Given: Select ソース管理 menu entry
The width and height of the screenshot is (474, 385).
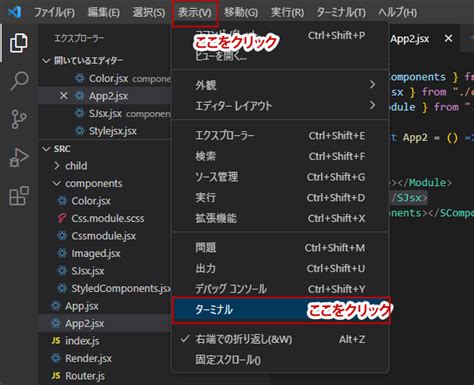Looking at the screenshot, I should (x=280, y=177).
